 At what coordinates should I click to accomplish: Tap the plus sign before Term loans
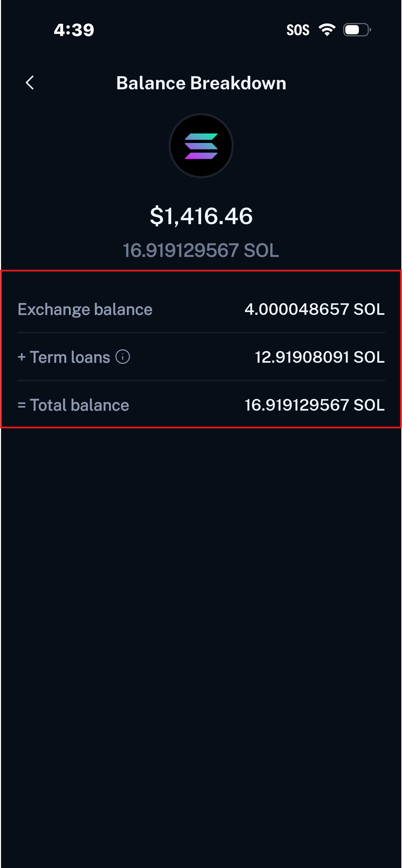tap(22, 357)
